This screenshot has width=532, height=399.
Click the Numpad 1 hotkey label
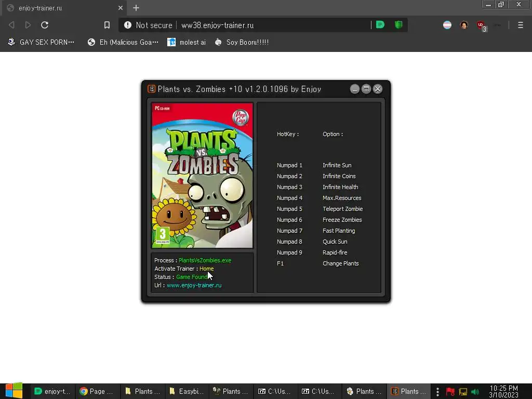(x=289, y=165)
